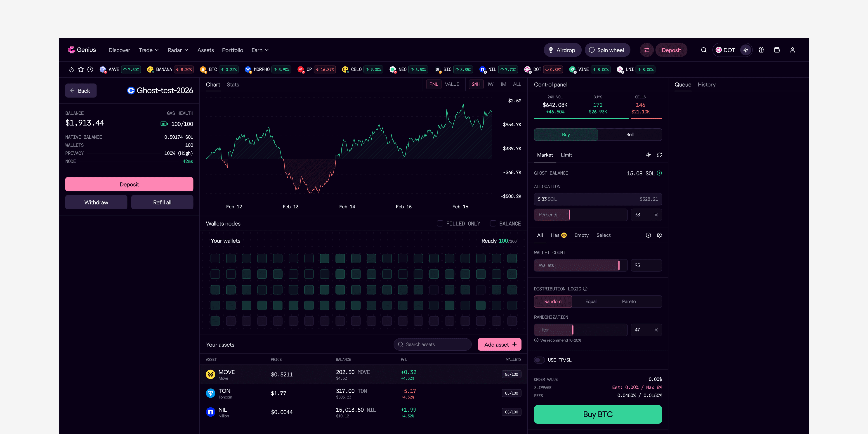This screenshot has height=434, width=868.
Task: Click the Percents allocation slider
Action: (x=580, y=215)
